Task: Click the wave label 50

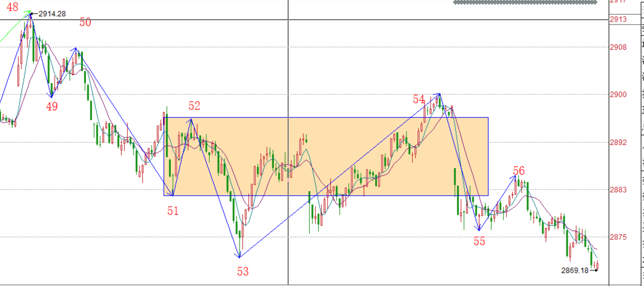Action: [85, 22]
